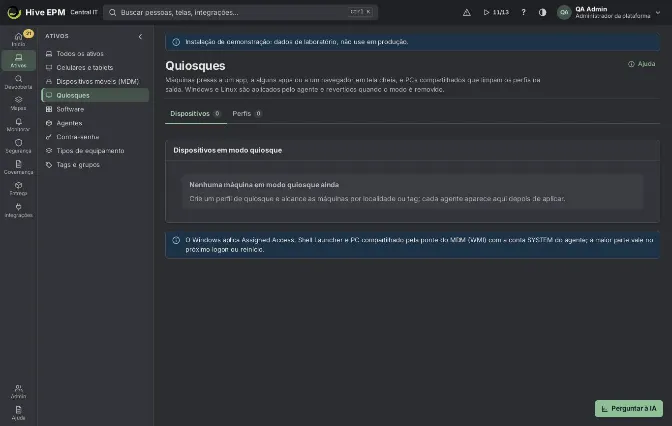Click the Dispositivos em modo quiosque heading

tap(228, 150)
